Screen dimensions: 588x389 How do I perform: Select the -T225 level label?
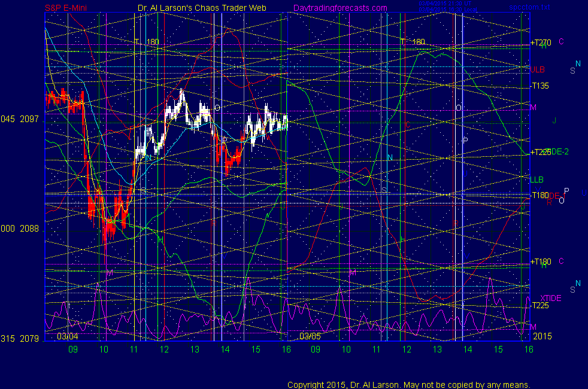pyautogui.click(x=540, y=305)
